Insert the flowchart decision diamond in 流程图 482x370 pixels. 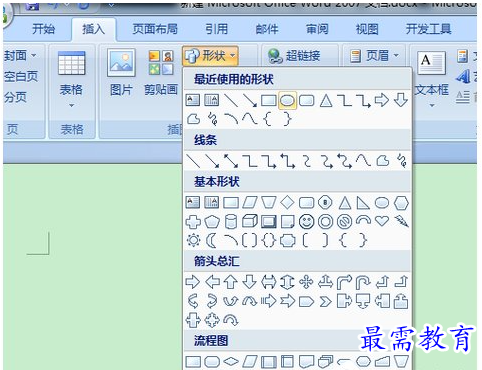tap(231, 361)
